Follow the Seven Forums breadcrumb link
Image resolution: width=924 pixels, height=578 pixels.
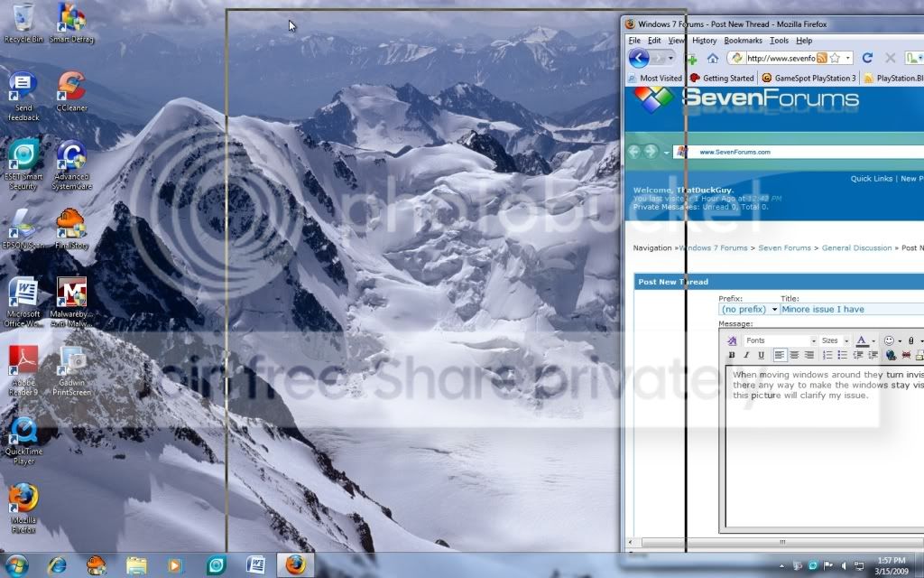(784, 247)
